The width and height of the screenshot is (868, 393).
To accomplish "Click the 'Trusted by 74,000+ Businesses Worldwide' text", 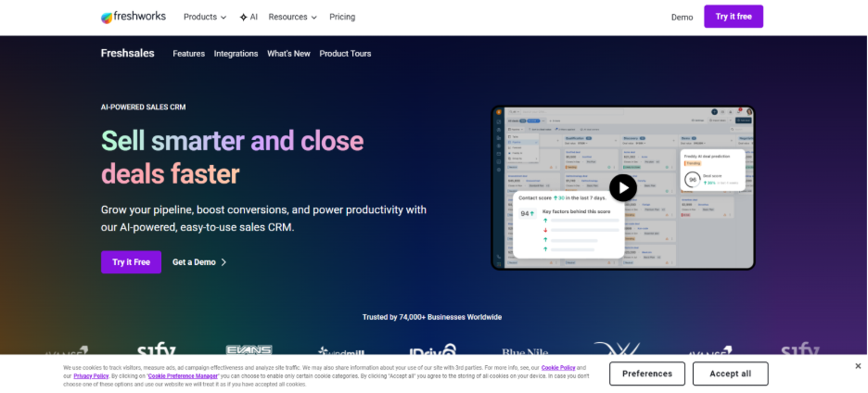I will coord(432,317).
